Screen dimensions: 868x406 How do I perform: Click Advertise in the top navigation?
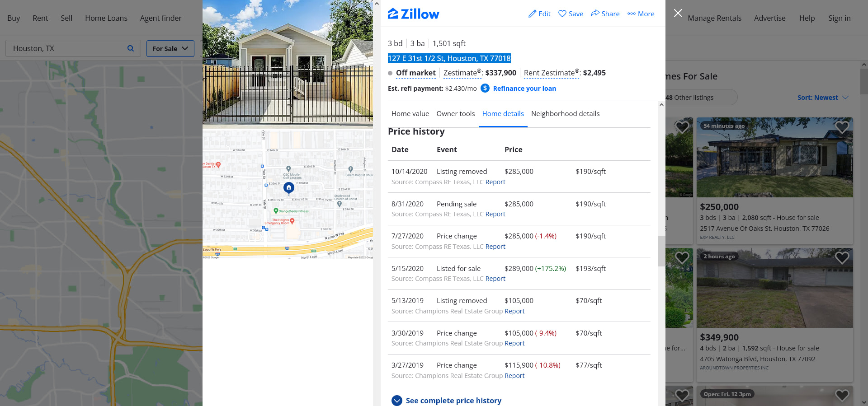click(x=770, y=18)
